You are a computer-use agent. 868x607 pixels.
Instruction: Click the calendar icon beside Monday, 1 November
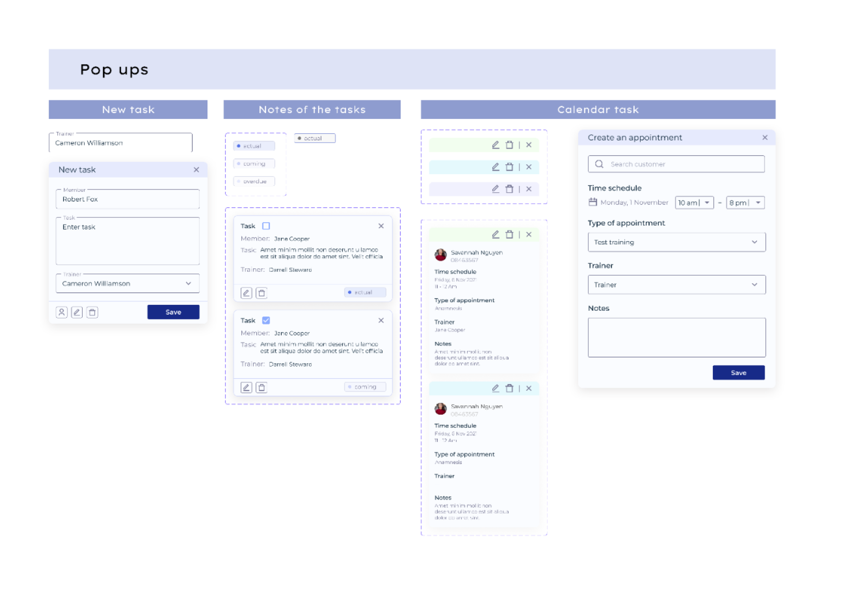(x=593, y=202)
